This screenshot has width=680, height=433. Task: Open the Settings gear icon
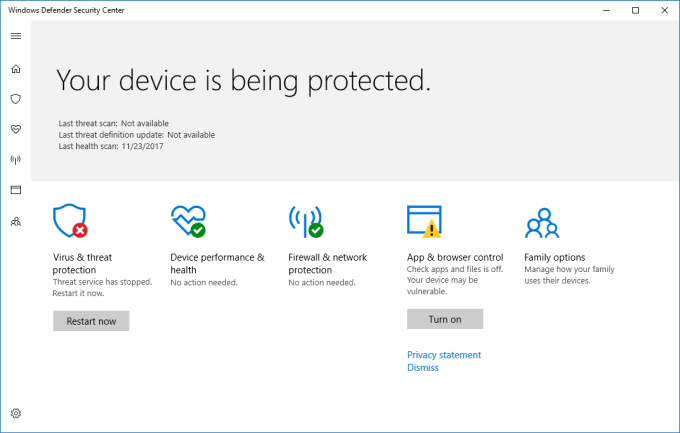[15, 413]
